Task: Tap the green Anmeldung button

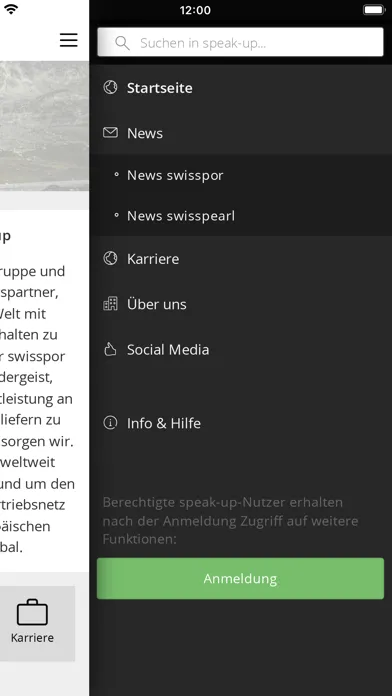Action: [x=240, y=578]
